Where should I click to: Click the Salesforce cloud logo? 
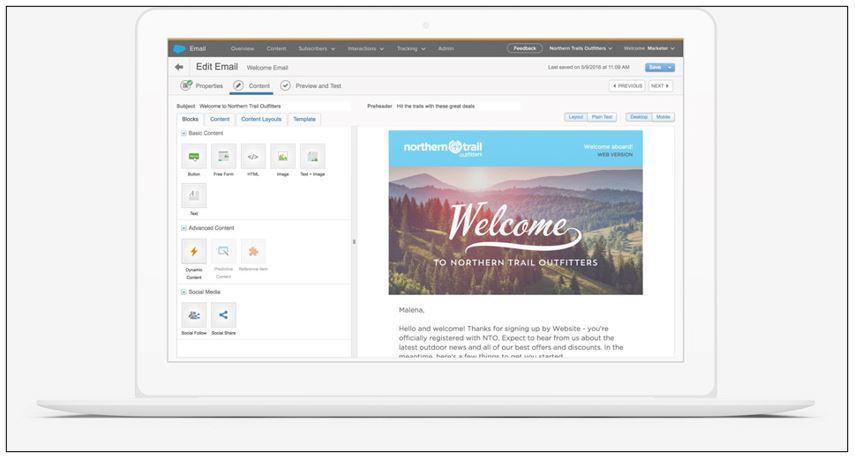pos(179,49)
